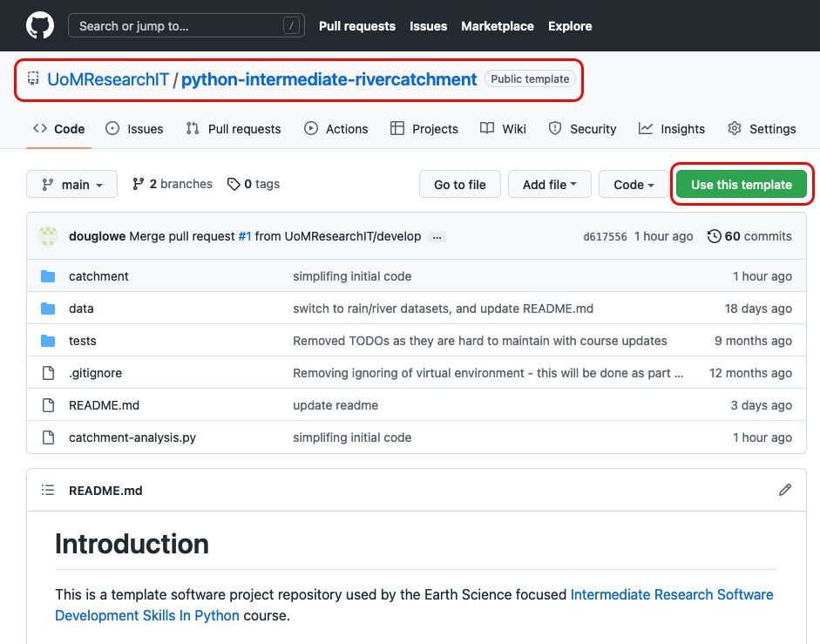Switch to the Actions tab

pos(336,129)
